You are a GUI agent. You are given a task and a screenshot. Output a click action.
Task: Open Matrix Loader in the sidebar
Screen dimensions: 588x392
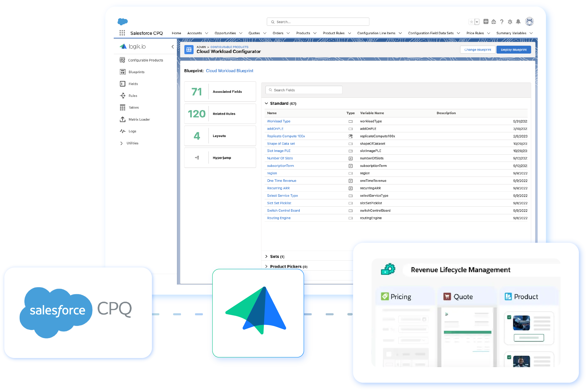[x=135, y=119]
